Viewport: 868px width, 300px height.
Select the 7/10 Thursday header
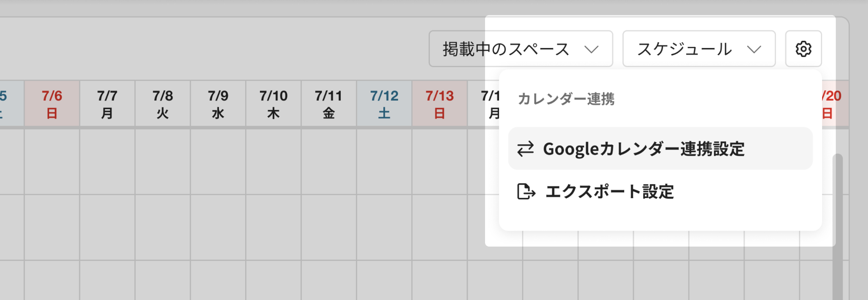coord(273,103)
